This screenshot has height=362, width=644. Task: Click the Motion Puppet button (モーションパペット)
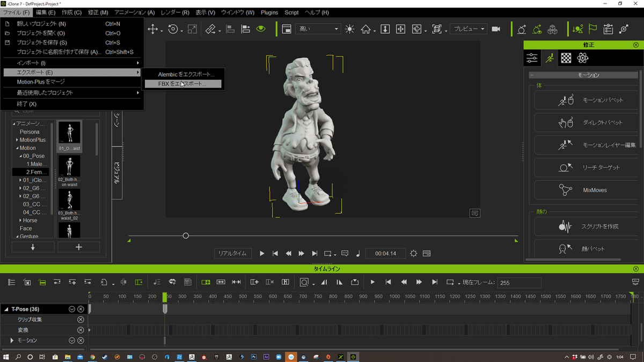point(586,100)
